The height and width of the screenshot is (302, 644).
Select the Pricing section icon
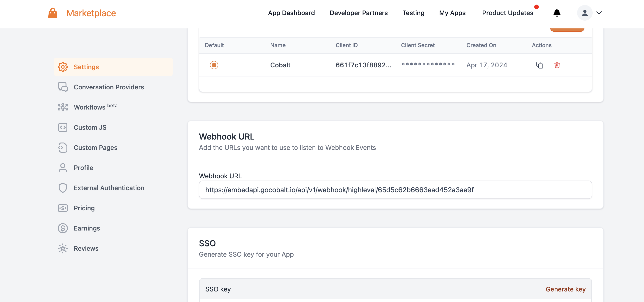coord(63,208)
